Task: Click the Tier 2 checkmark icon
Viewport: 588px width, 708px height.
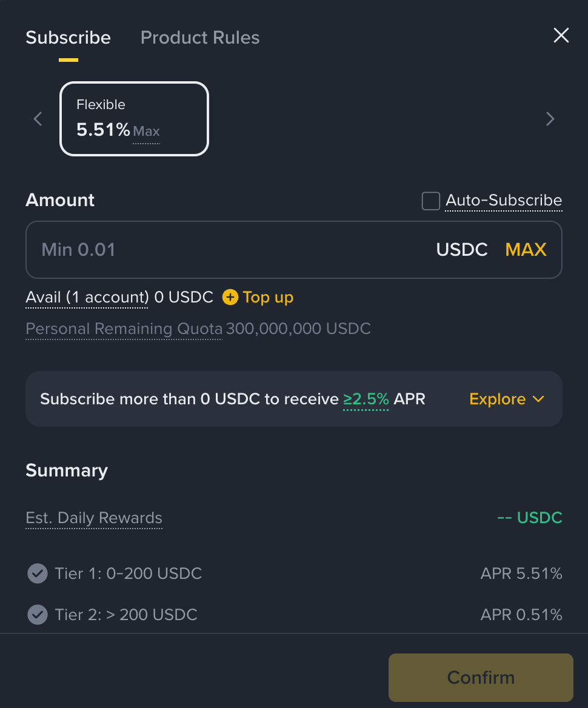Action: click(x=38, y=615)
